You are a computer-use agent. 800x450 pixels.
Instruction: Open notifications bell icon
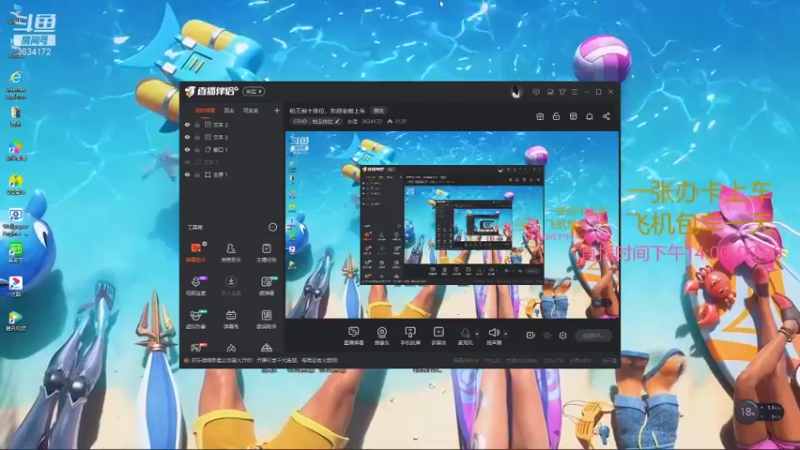590,116
